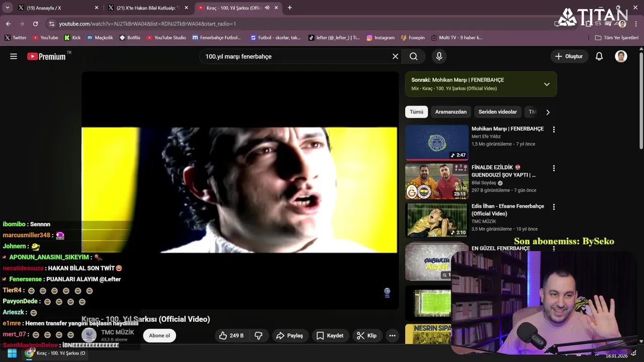This screenshot has height=362, width=644.
Task: Open the Kick bookmark
Action: pyautogui.click(x=72, y=38)
